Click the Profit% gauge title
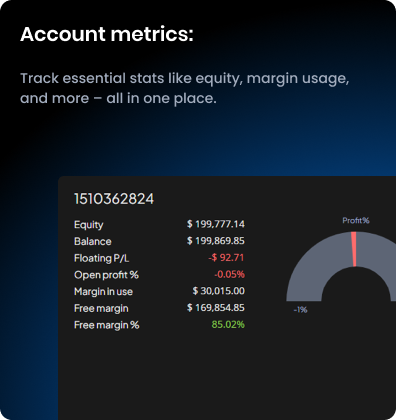396x420 pixels. pyautogui.click(x=356, y=221)
